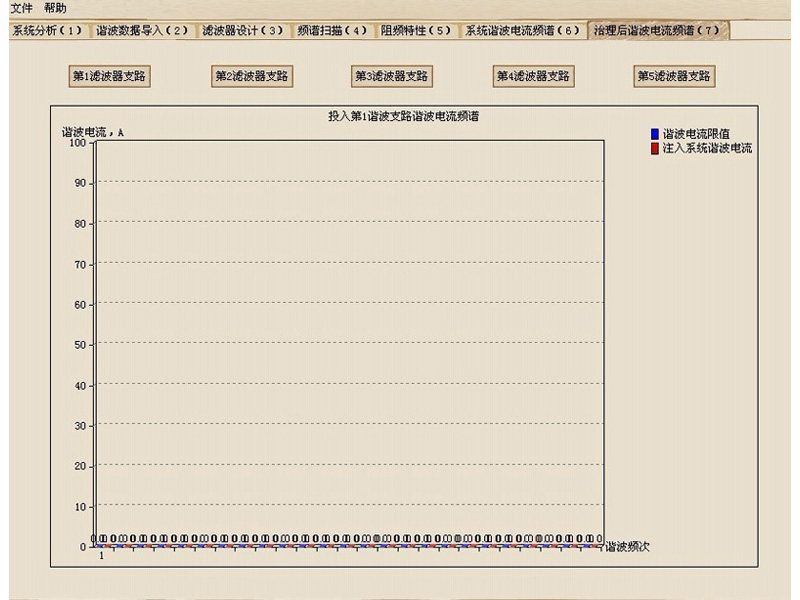Select the 滤波器设计(3) tab
800x600 pixels.
pos(243,31)
